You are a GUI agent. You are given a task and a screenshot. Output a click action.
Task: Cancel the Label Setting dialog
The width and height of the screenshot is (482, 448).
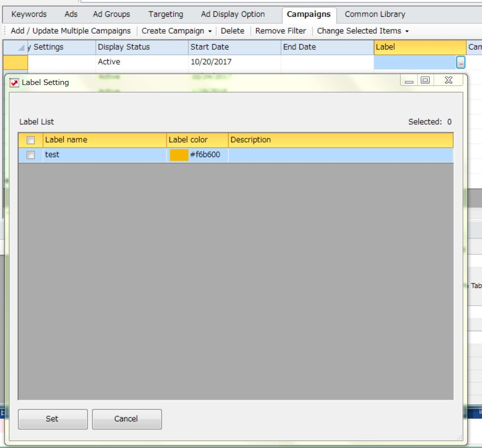pyautogui.click(x=126, y=419)
